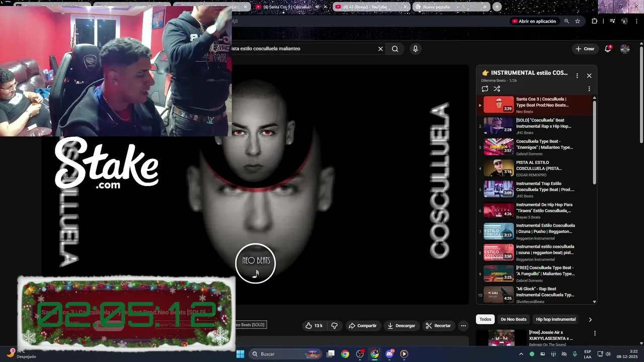This screenshot has height=362, width=644.
Task: Open the browser zoom magnifier icon
Action: pyautogui.click(x=567, y=21)
